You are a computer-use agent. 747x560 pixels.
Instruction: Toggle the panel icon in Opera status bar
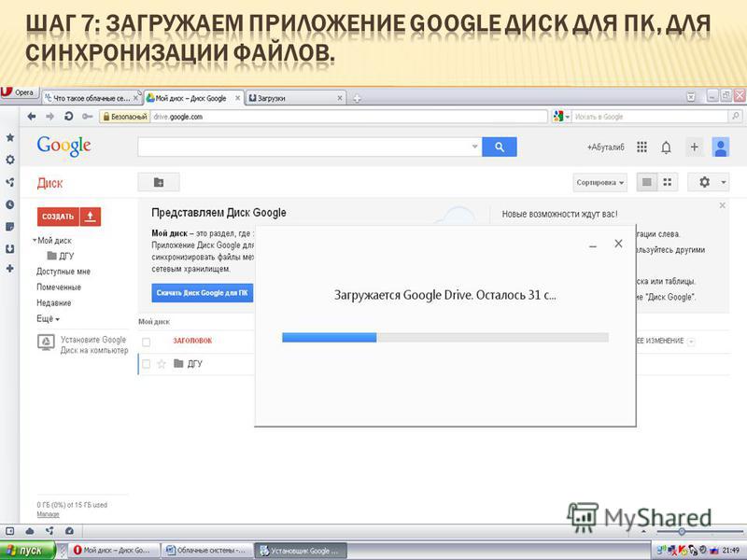[x=9, y=530]
